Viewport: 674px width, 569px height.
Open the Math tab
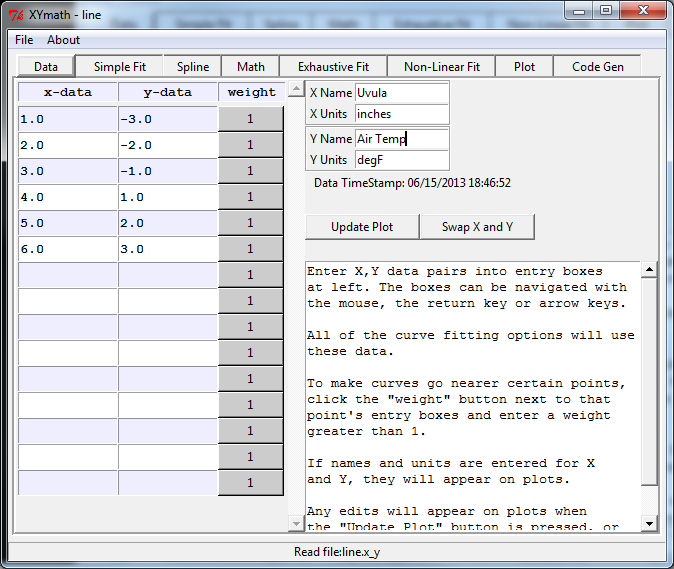251,67
